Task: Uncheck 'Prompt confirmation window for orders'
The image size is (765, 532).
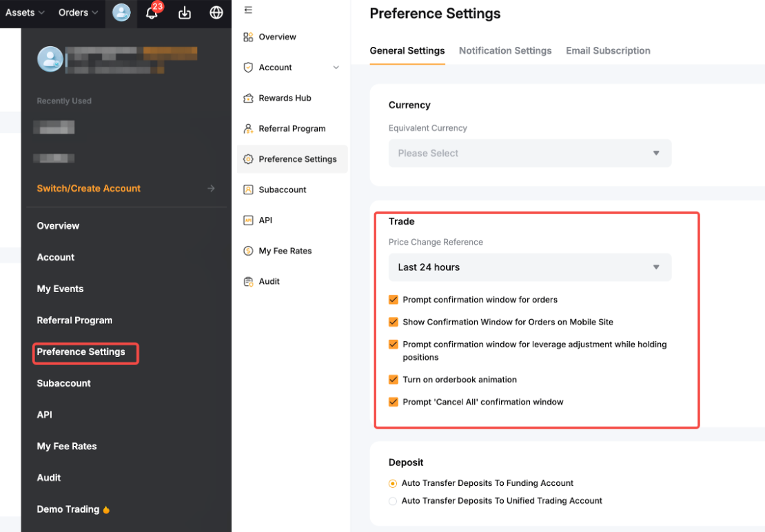Action: point(394,300)
